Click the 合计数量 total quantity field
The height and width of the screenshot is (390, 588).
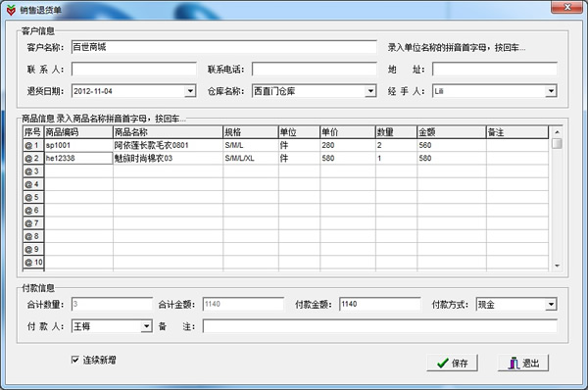(112, 304)
